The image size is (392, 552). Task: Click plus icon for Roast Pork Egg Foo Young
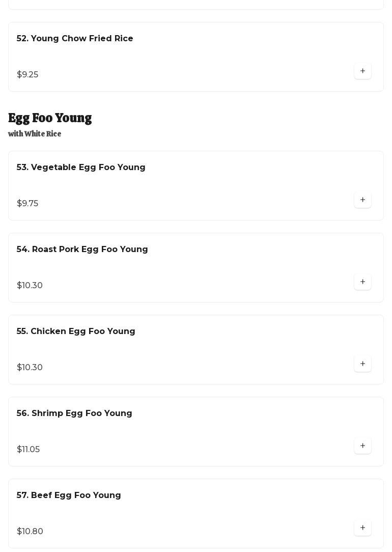[x=362, y=282]
